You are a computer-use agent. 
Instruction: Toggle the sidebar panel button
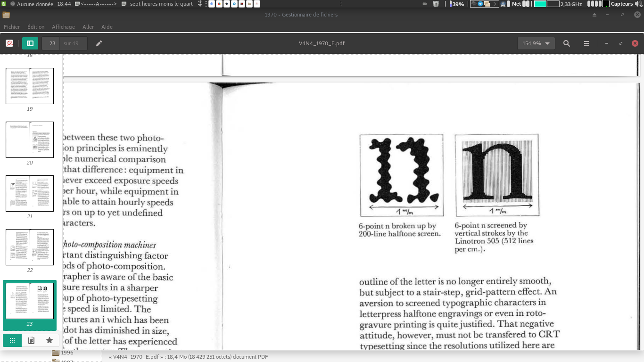[x=30, y=43]
